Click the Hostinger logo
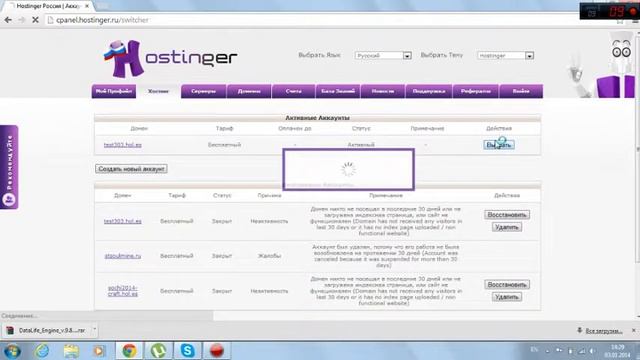 171,58
